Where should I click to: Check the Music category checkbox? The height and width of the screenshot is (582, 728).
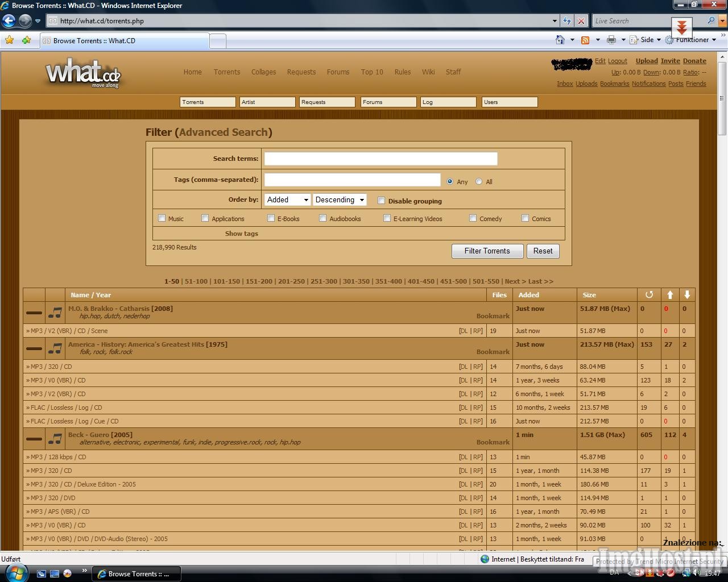coord(162,218)
